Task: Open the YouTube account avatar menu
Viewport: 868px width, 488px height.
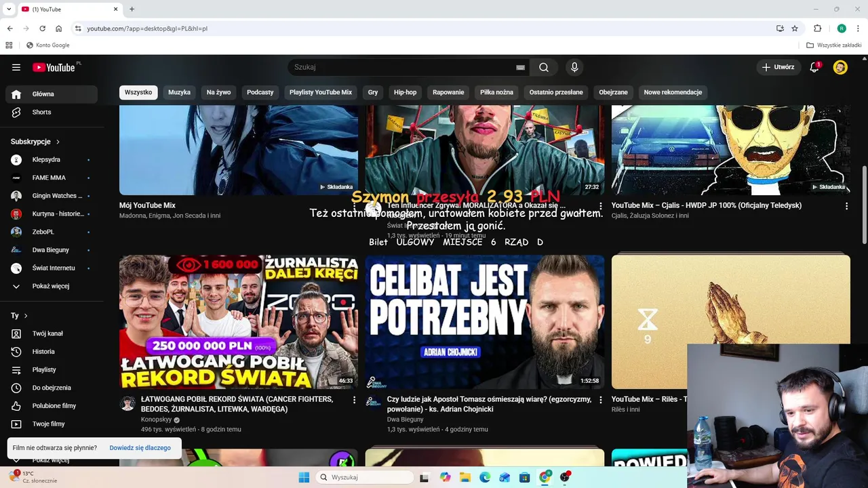Action: (x=840, y=67)
